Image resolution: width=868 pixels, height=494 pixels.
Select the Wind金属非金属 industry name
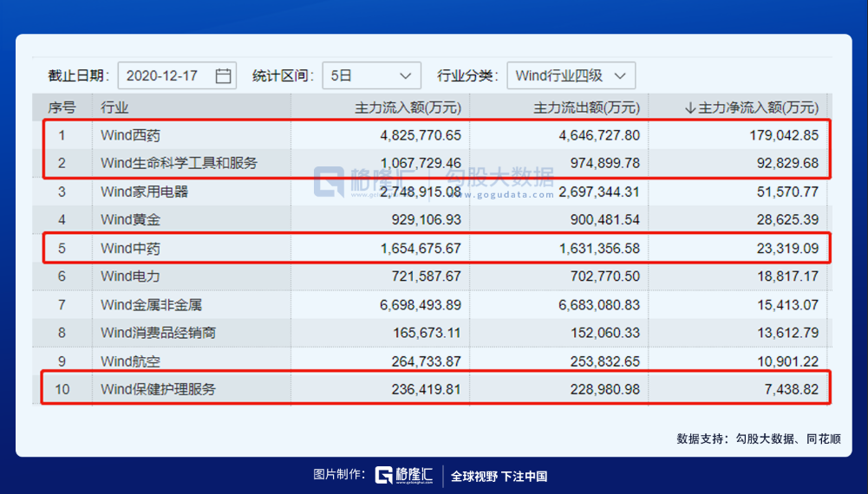[x=151, y=305]
